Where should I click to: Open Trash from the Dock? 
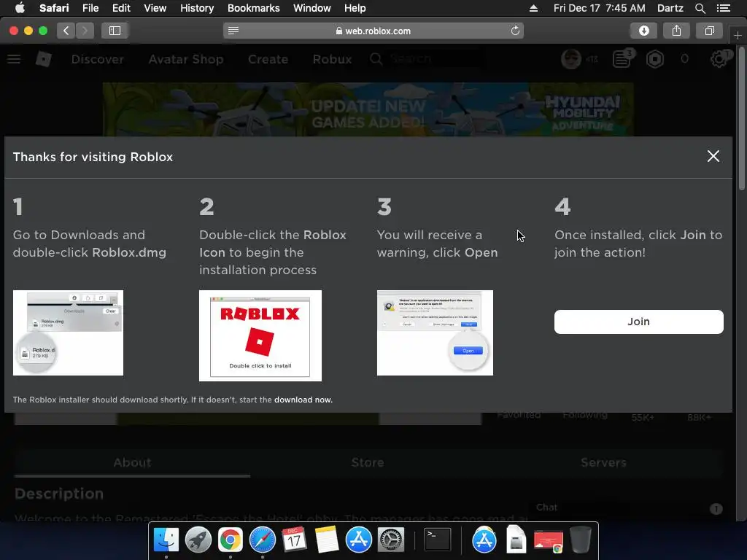[x=580, y=540]
